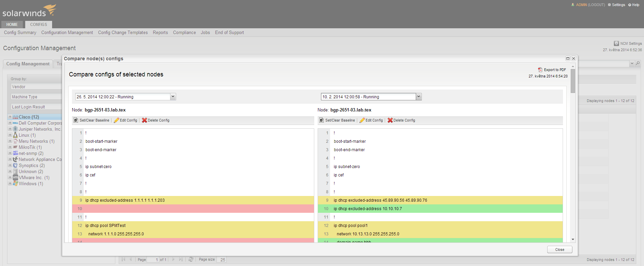
Task: Click left pane Delete Config red X
Action: point(145,120)
